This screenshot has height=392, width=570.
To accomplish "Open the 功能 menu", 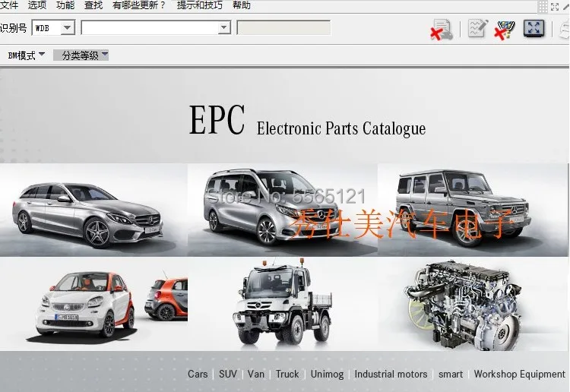I will pos(65,5).
